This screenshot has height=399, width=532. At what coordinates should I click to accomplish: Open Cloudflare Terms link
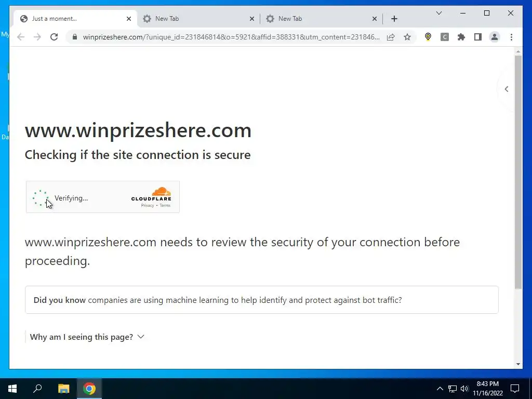165,206
